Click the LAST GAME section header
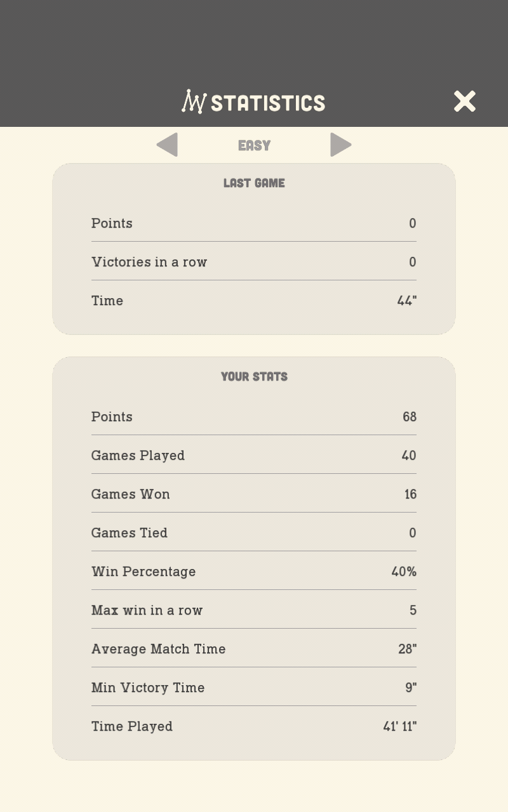 (x=254, y=183)
